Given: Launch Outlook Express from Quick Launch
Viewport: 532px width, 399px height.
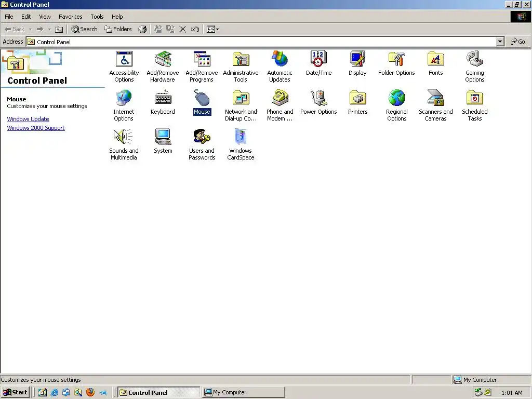Looking at the screenshot, I should [x=66, y=393].
